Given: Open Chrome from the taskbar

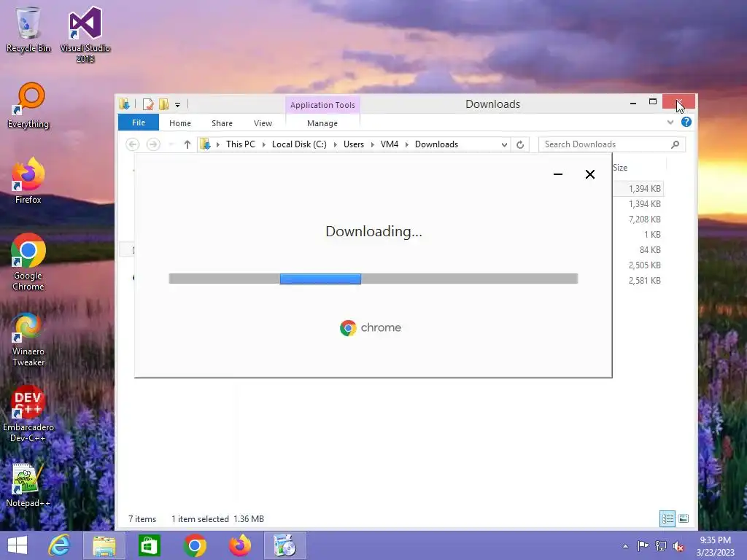Looking at the screenshot, I should pos(194,545).
